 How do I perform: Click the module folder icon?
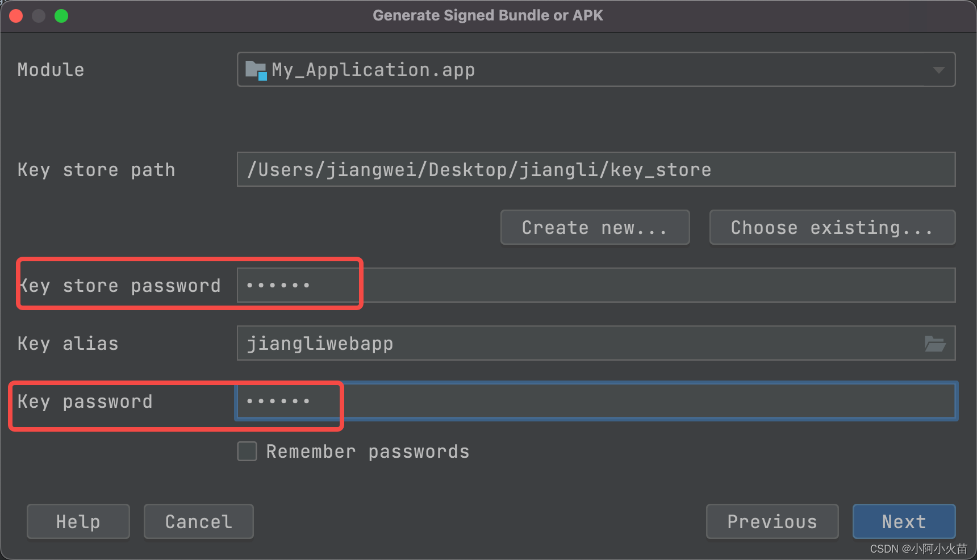[x=256, y=70]
